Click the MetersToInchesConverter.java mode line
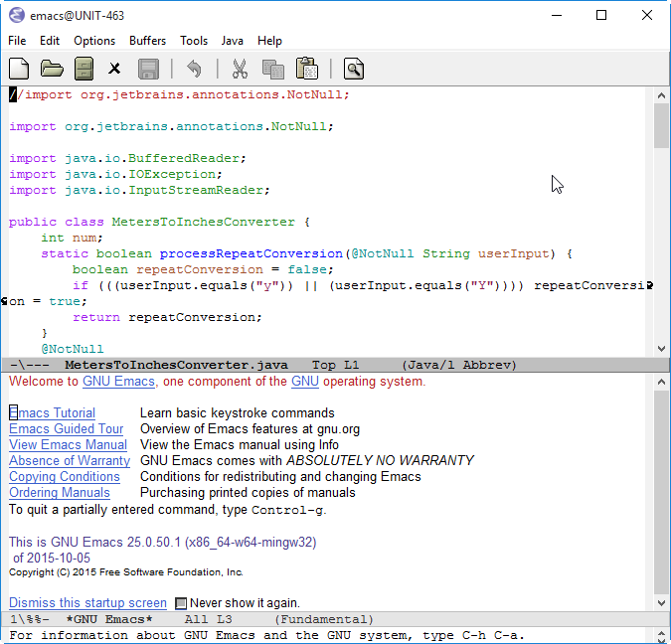The height and width of the screenshot is (644, 671). (176, 365)
